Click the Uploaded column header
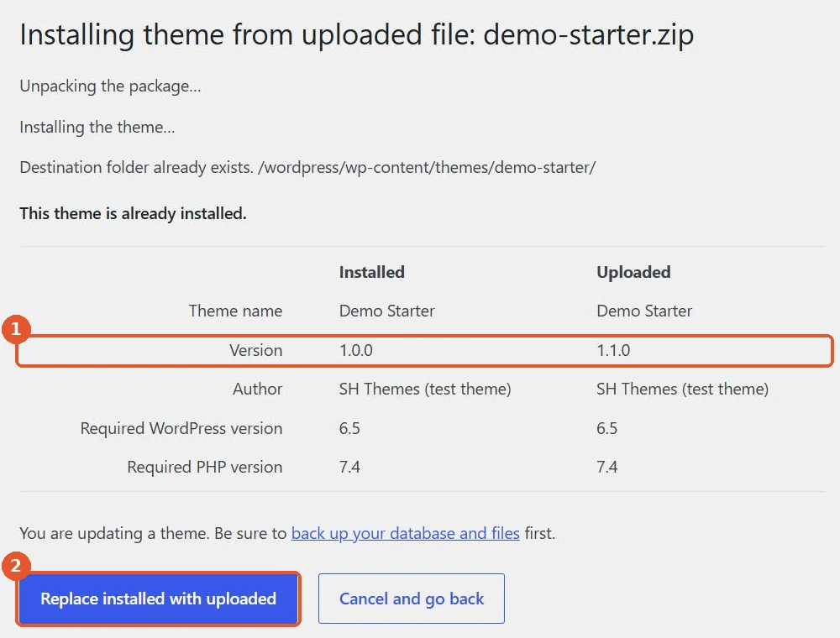 (633, 272)
